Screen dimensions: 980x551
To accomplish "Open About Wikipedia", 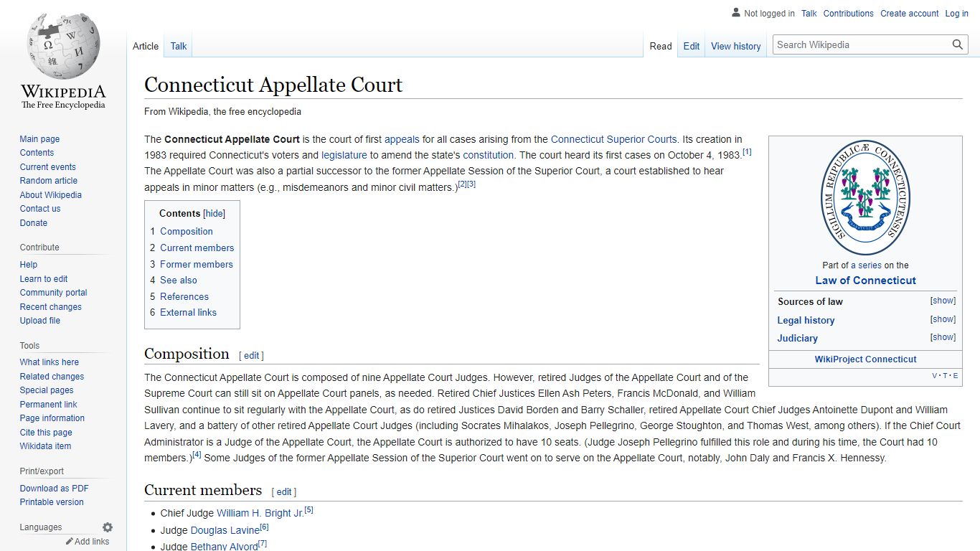I will [x=51, y=195].
